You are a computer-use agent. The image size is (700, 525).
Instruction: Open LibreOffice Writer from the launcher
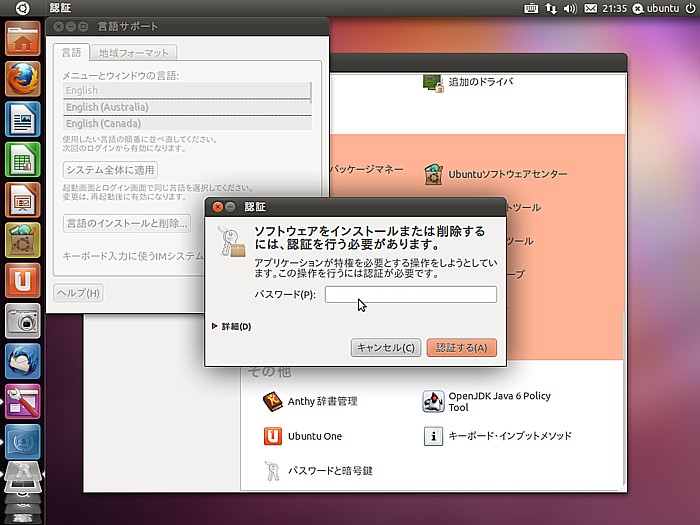tap(23, 119)
